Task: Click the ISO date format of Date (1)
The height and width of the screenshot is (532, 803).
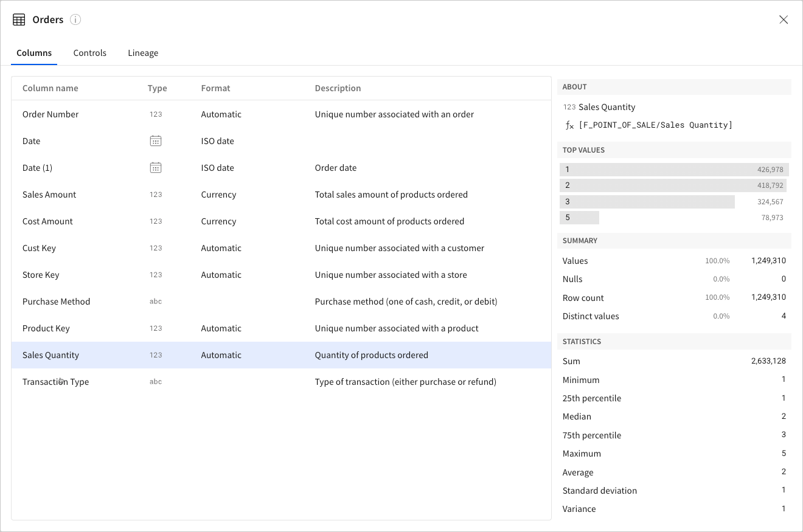Action: [217, 168]
